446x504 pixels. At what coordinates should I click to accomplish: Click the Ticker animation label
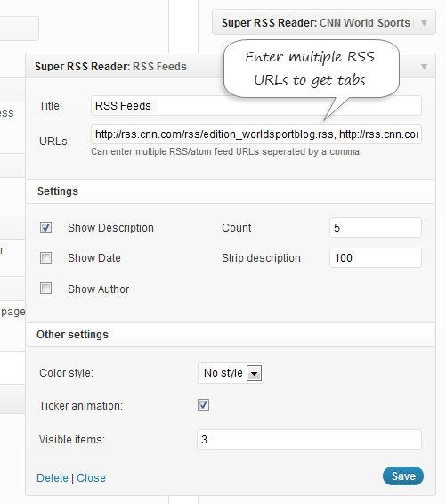(81, 406)
